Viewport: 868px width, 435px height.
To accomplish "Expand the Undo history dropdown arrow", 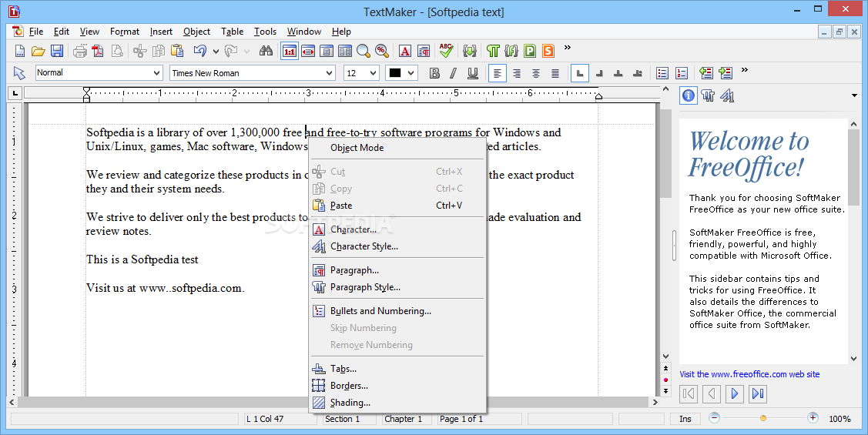I will [x=216, y=52].
